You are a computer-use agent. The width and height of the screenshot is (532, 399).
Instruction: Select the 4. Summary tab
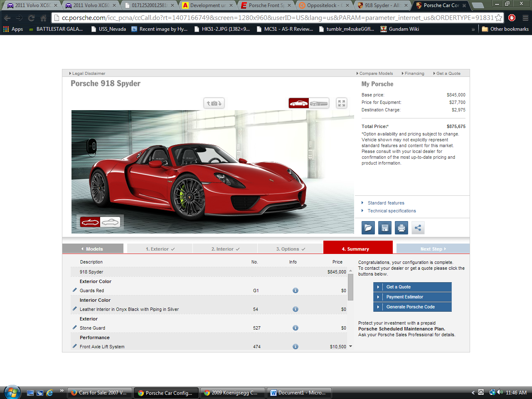pyautogui.click(x=358, y=247)
